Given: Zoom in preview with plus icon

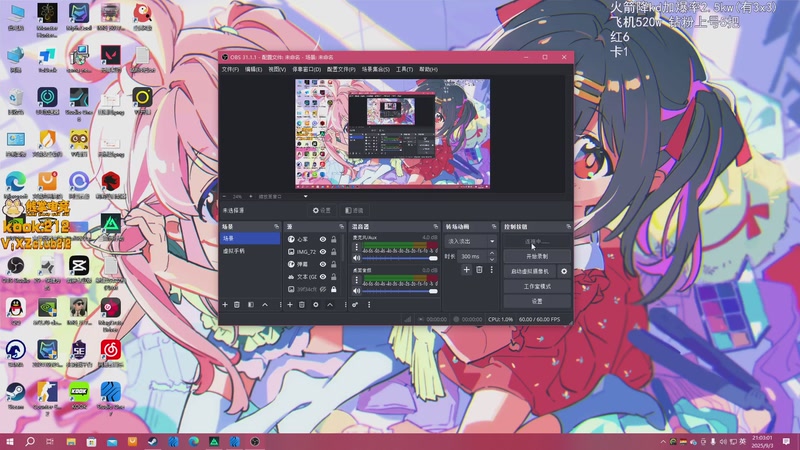Looking at the screenshot, I should [251, 196].
